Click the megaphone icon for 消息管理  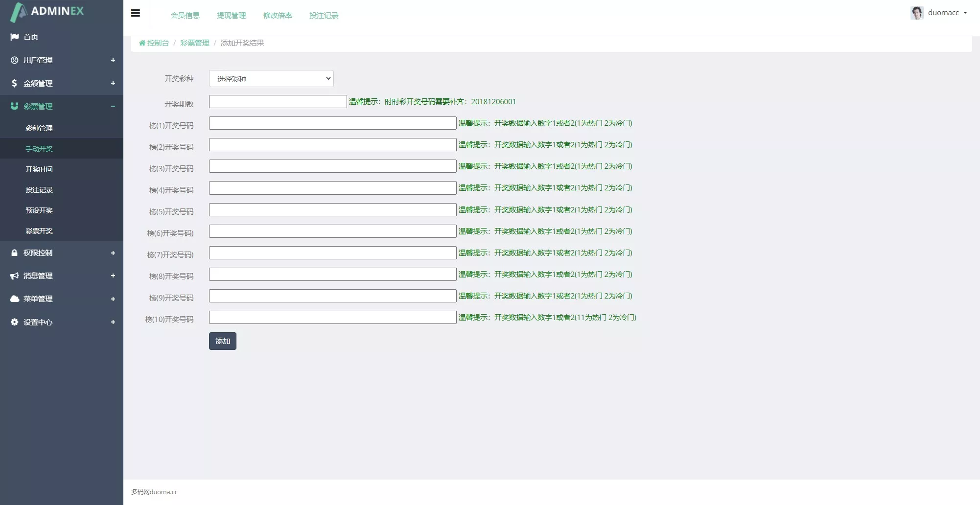coord(15,276)
